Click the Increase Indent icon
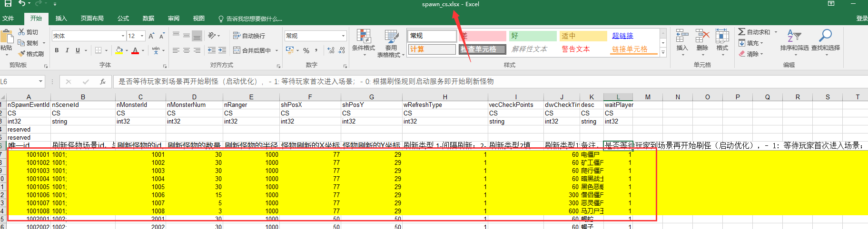 pos(222,50)
